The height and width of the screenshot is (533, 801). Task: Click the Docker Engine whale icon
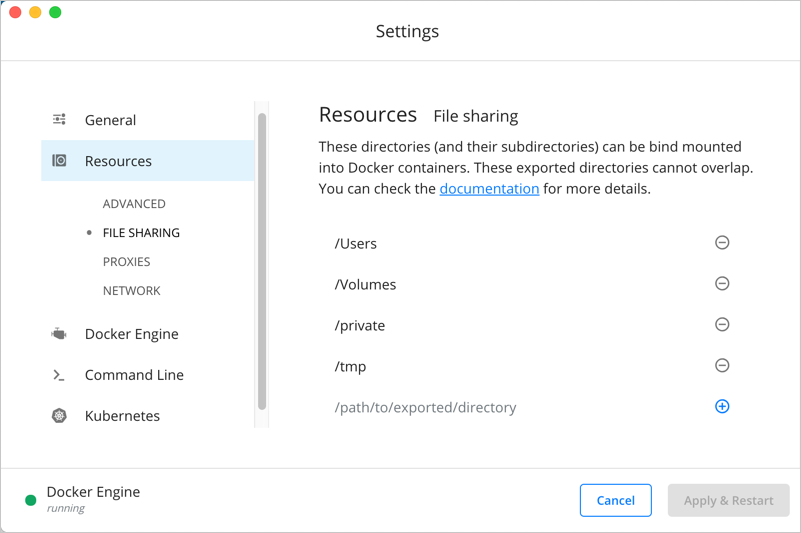tap(59, 334)
